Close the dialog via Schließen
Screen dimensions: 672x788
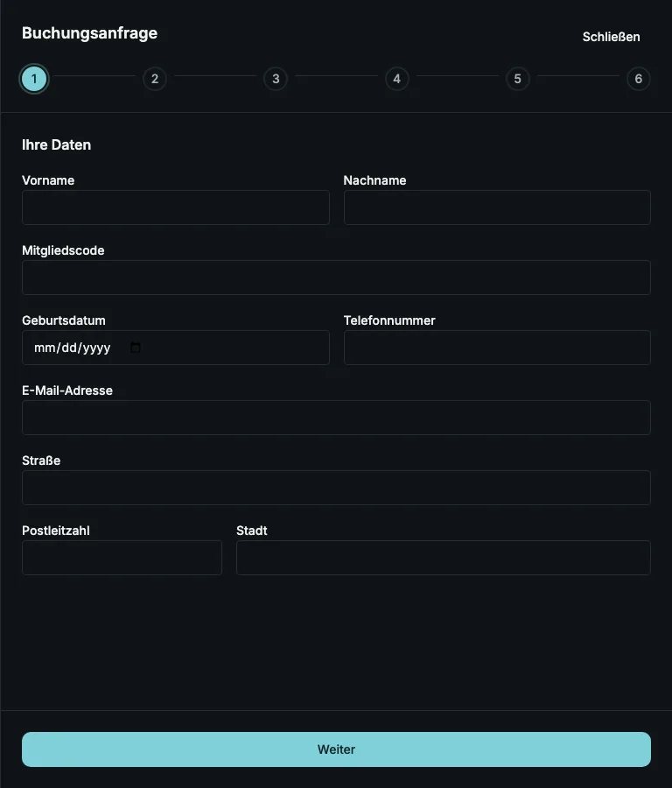point(611,37)
